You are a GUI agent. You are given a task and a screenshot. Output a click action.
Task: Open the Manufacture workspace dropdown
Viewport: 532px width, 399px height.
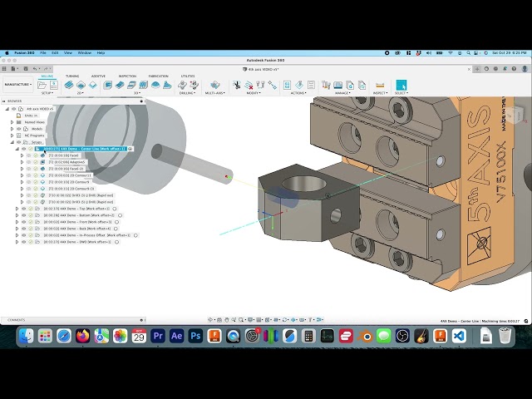pos(18,85)
